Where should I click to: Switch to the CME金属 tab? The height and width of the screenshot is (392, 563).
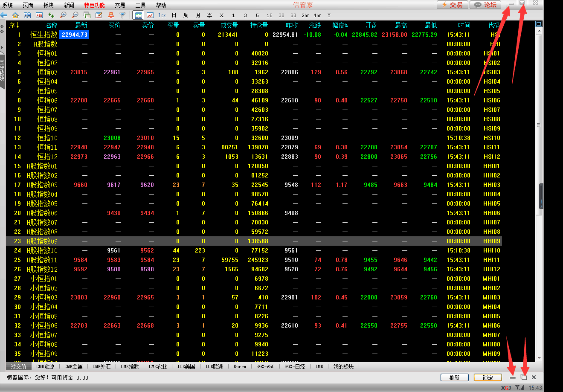coord(73,366)
